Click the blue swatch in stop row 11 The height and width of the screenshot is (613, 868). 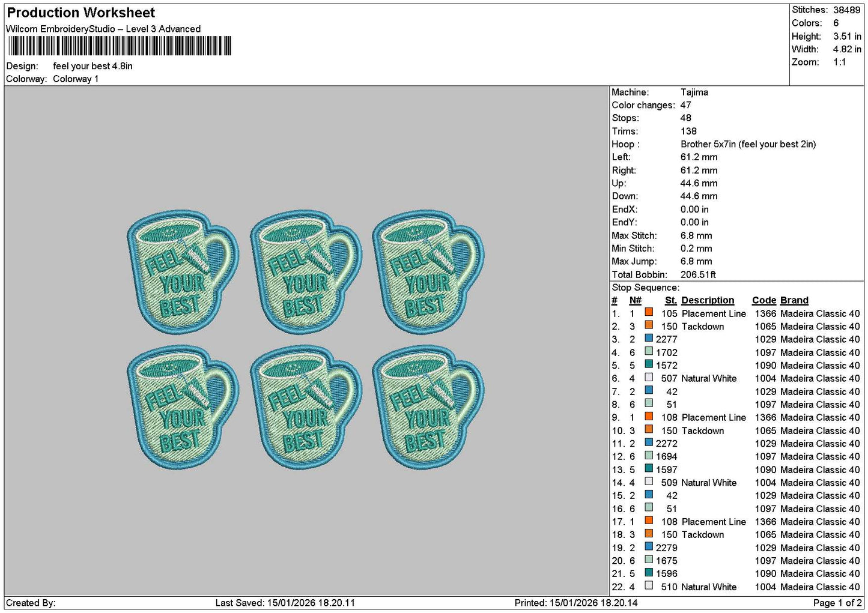649,442
